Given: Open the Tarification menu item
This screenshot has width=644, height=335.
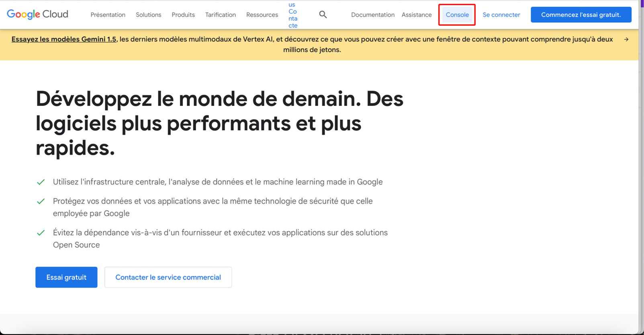Looking at the screenshot, I should 220,15.
